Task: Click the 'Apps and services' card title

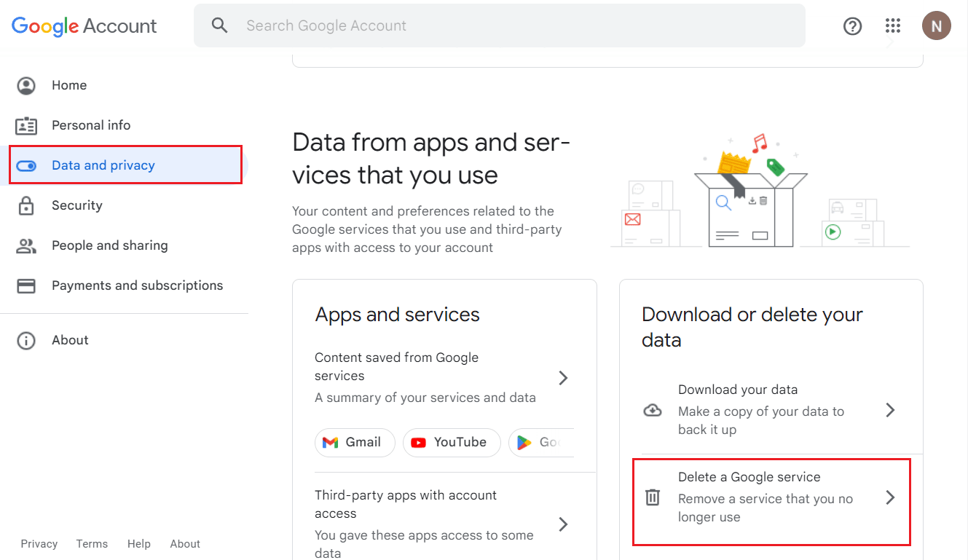Action: click(x=398, y=315)
